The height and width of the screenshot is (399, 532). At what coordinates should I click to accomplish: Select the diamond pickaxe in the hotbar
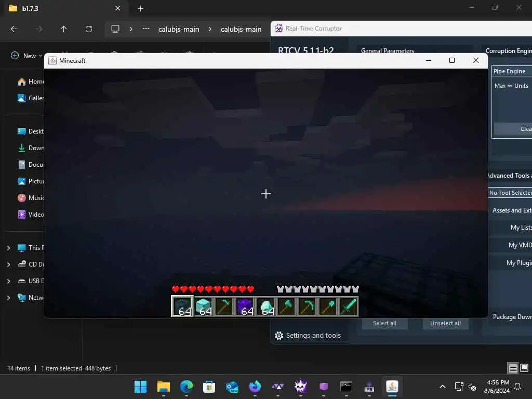click(x=308, y=306)
